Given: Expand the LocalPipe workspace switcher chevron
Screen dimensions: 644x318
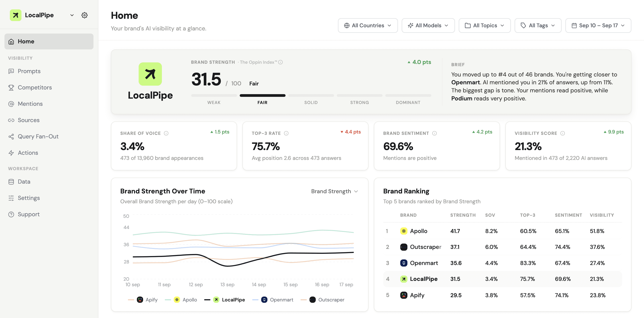Looking at the screenshot, I should (72, 15).
